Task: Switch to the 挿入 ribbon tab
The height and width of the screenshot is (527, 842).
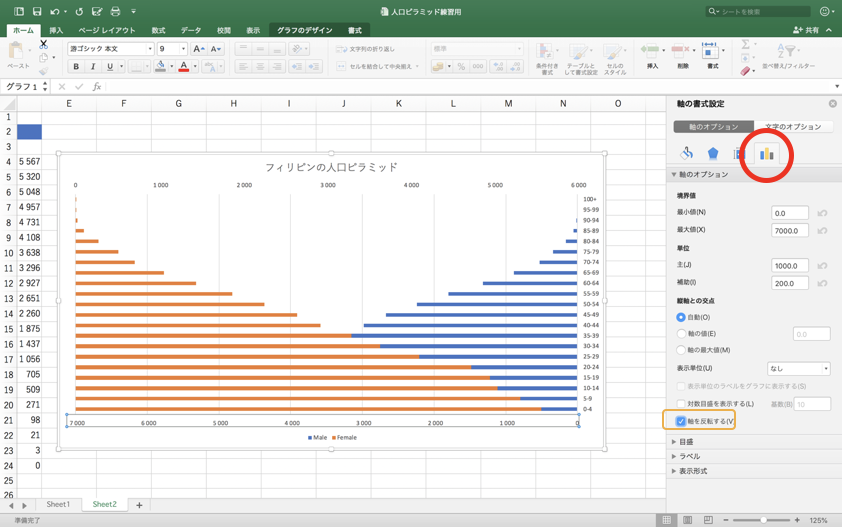Action: [x=56, y=31]
